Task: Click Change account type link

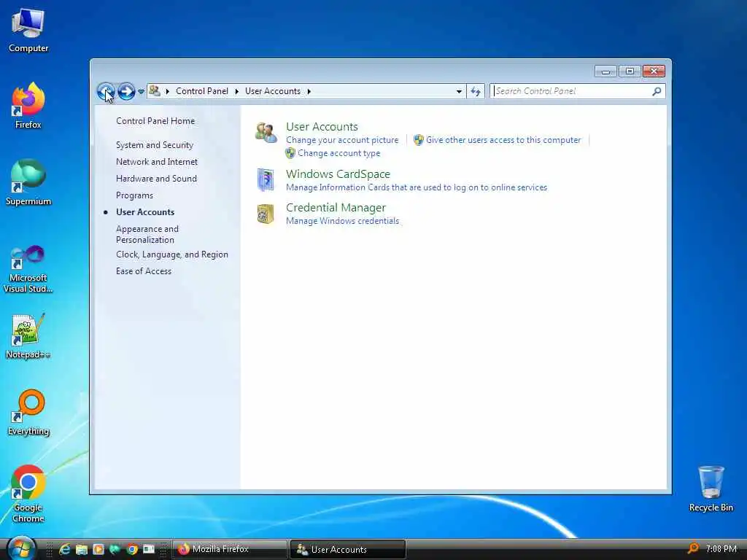Action: pos(338,153)
